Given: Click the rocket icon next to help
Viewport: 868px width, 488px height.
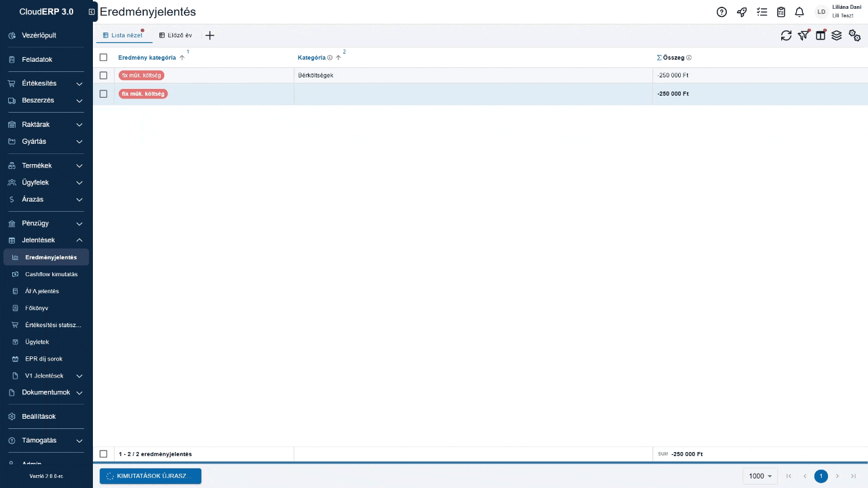Looking at the screenshot, I should click(x=742, y=12).
